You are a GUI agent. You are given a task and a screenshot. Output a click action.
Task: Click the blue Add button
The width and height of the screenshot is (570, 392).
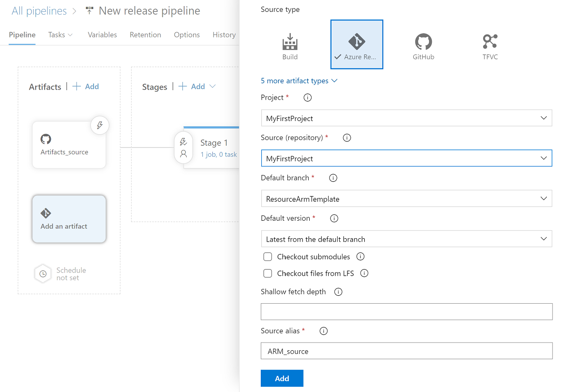[282, 378]
